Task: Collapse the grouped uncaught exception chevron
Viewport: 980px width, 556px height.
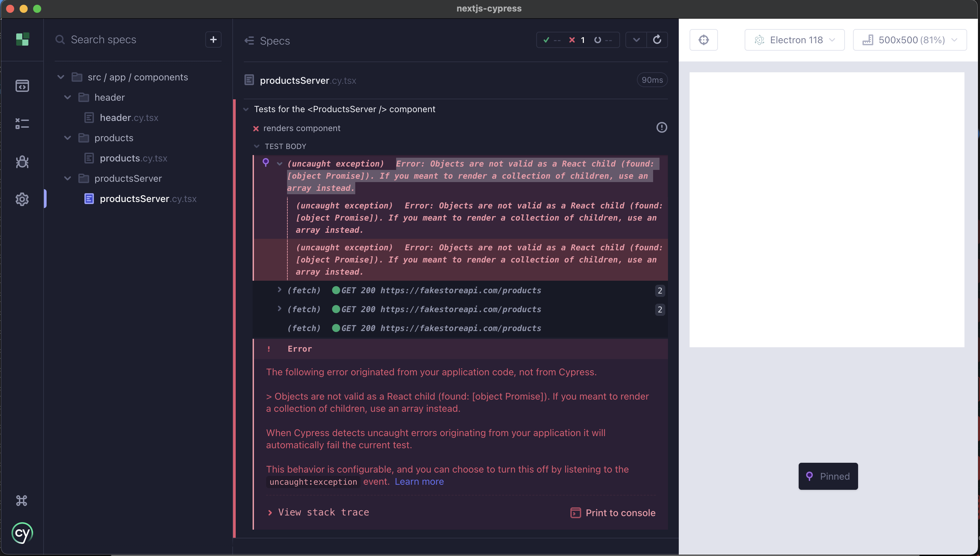Action: click(280, 164)
